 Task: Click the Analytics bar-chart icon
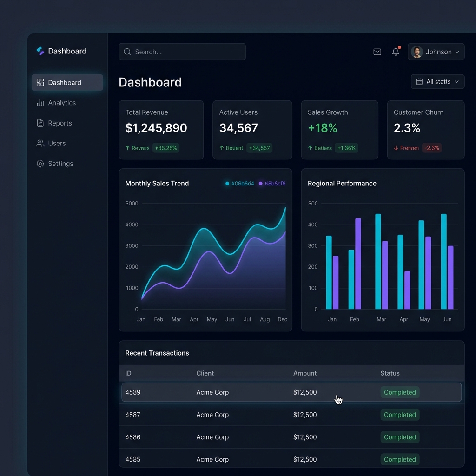coord(40,103)
